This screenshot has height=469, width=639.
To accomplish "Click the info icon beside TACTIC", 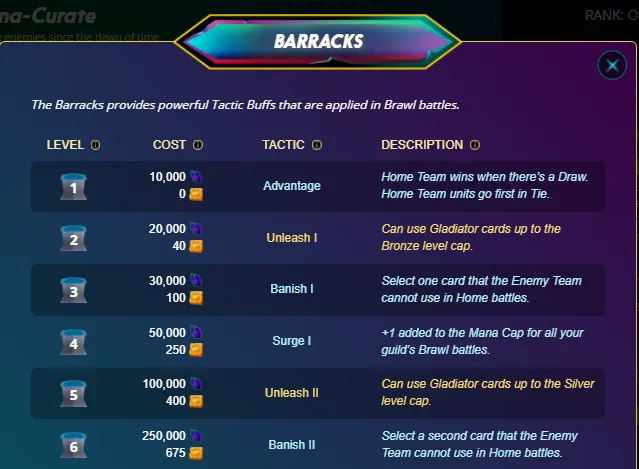I will [x=317, y=145].
